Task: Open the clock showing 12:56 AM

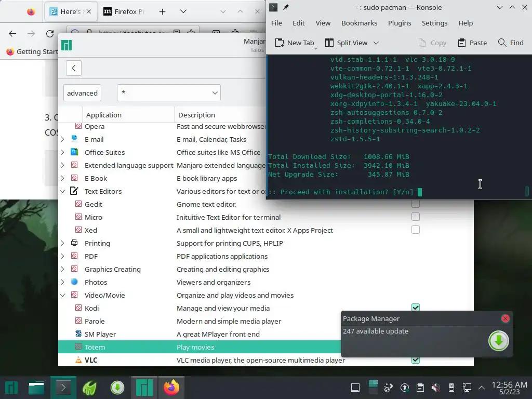Action: pos(509,388)
